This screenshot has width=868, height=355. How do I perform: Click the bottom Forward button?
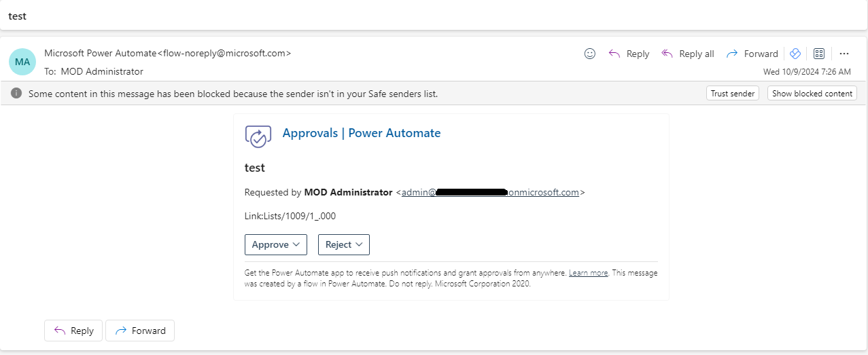pyautogui.click(x=141, y=331)
